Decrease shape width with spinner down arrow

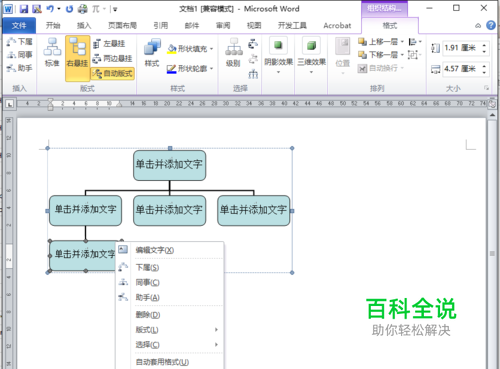tap(484, 72)
